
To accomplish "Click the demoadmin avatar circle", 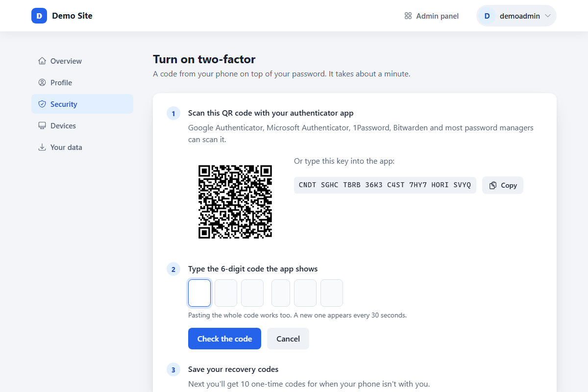I will click(x=487, y=16).
